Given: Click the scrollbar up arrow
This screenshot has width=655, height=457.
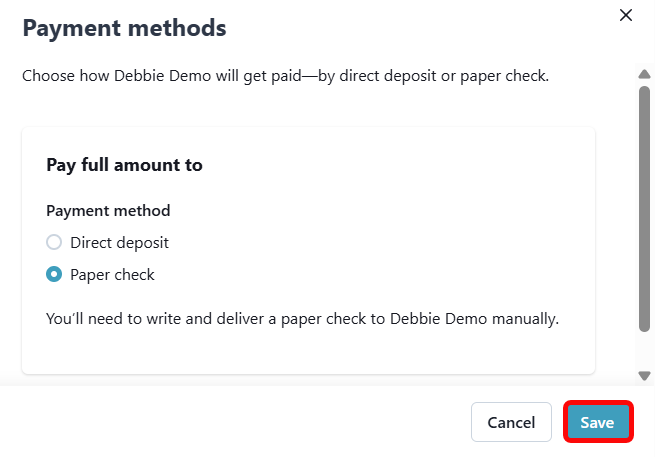Looking at the screenshot, I should [x=645, y=73].
